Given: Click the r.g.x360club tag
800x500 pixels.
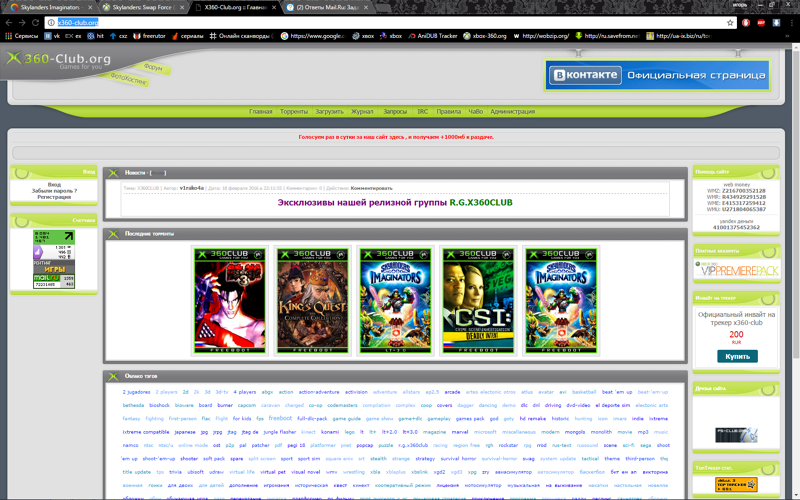Looking at the screenshot, I should pos(413,445).
